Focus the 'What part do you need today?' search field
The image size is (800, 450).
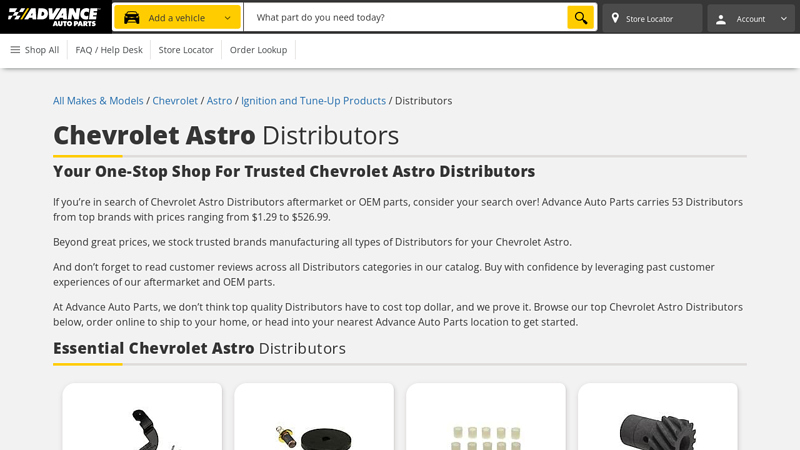406,17
